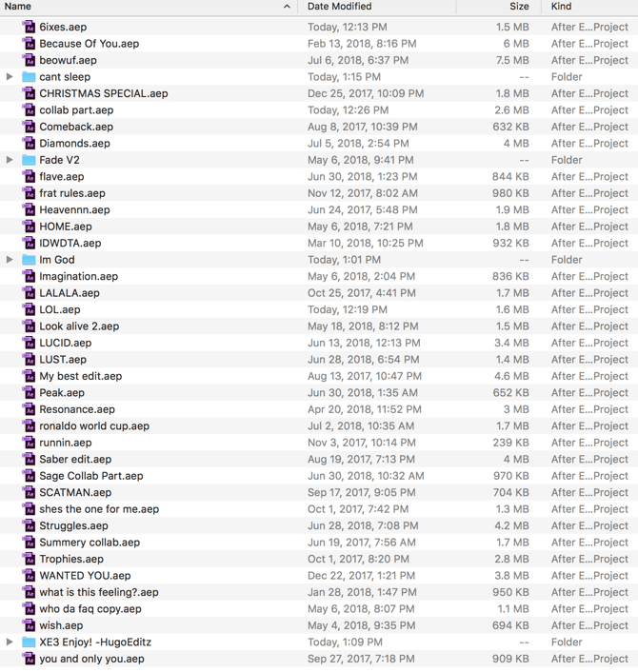Select the file named LUST.aep
This screenshot has height=672, width=638.
point(63,360)
